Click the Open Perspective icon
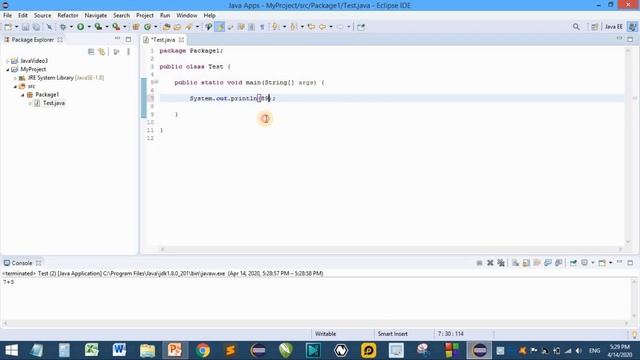 (594, 27)
